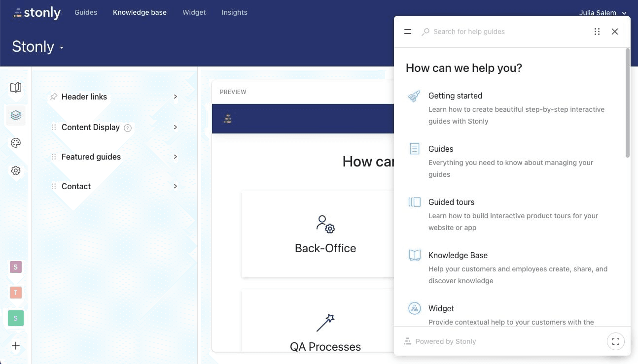Open the Getting started help category
638x364 pixels.
point(509,108)
